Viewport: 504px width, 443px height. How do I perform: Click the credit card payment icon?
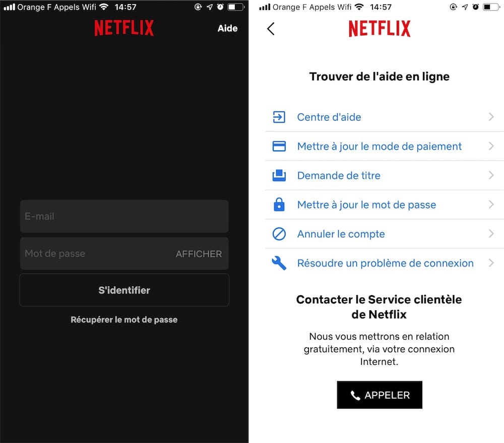pos(279,146)
